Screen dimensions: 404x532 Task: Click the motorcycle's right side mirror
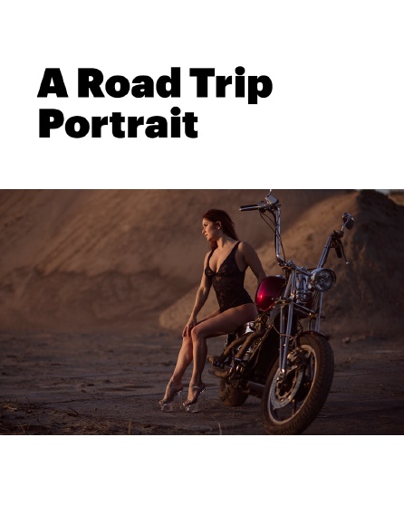[x=348, y=220]
